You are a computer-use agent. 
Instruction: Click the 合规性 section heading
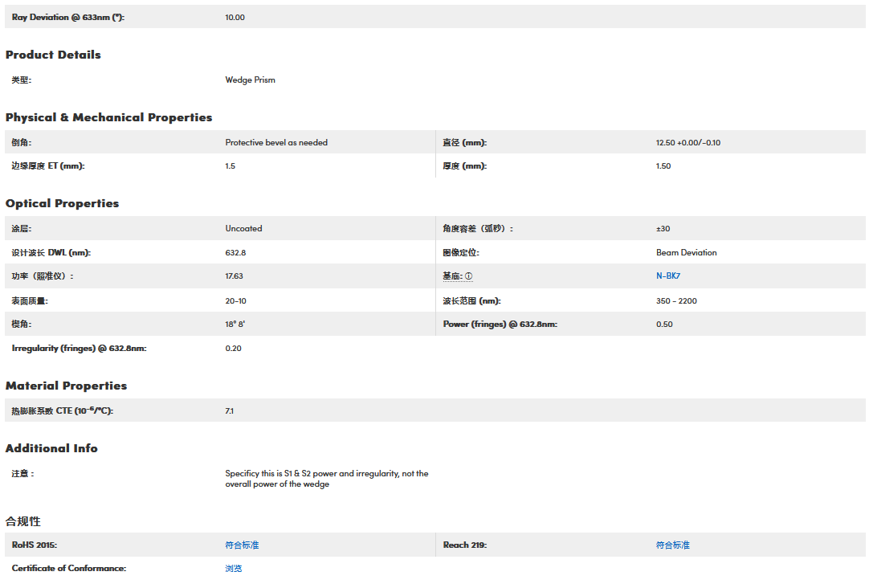tap(22, 521)
